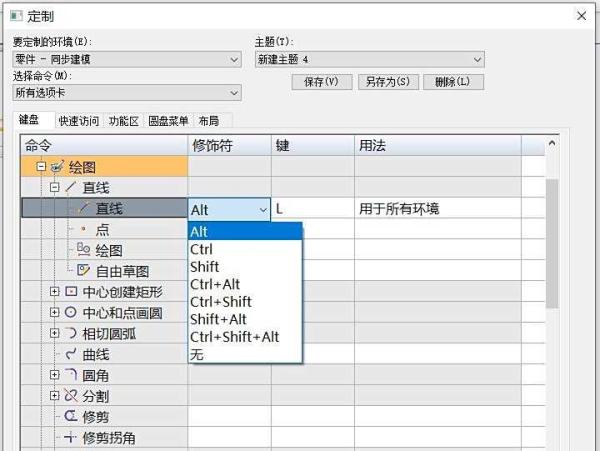The width and height of the screenshot is (600, 451).
Task: Click the 绘图 draw command icon
Action: click(x=83, y=250)
